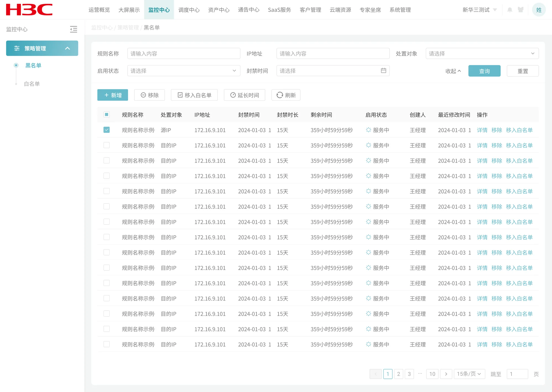Viewport: 552px width, 392px height.
Task: Open the 15条/页 page size dropdown
Action: pos(469,374)
